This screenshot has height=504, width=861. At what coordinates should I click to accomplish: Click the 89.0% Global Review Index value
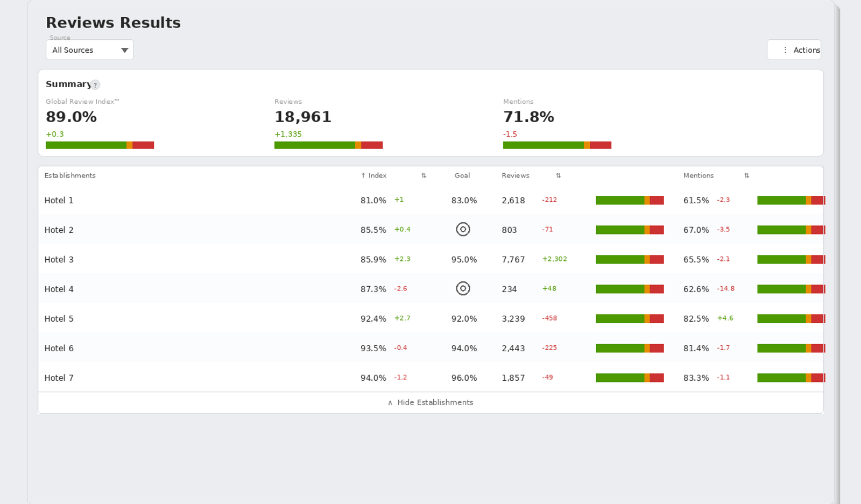71,117
